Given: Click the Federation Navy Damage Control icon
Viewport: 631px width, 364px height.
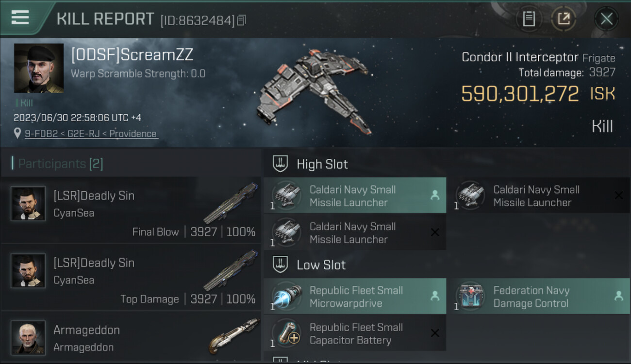Looking at the screenshot, I should [470, 297].
